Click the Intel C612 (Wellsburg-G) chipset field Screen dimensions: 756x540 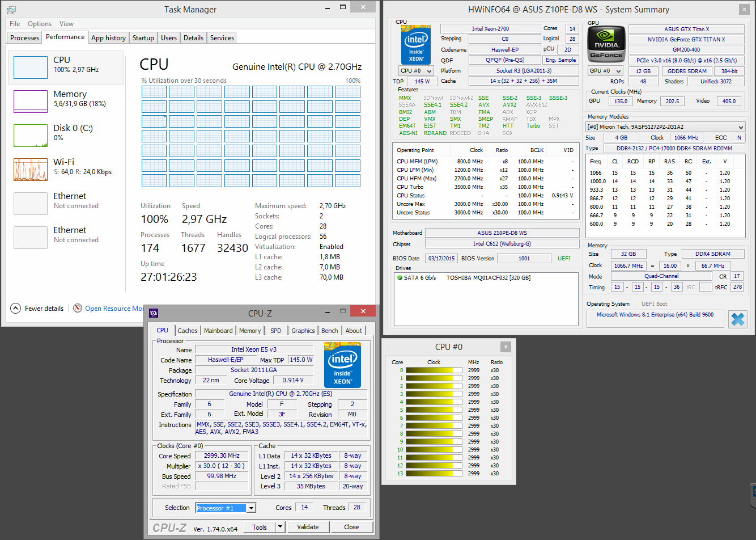[502, 244]
